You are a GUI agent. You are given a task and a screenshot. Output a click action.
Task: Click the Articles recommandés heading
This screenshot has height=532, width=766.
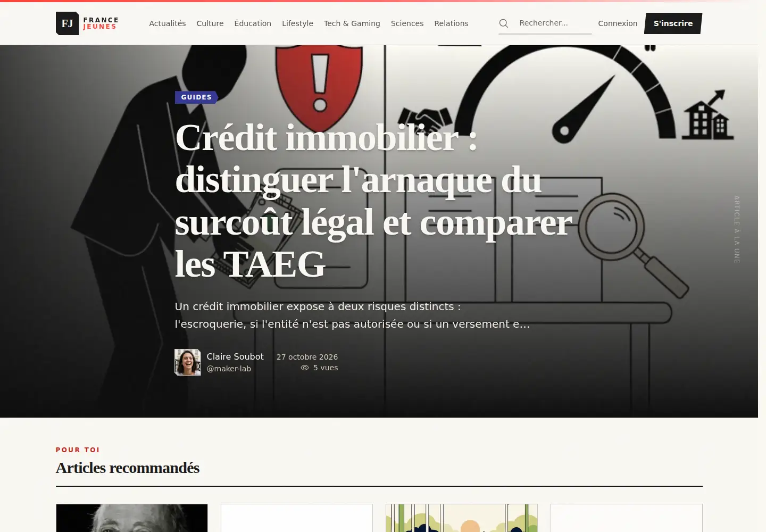click(128, 468)
